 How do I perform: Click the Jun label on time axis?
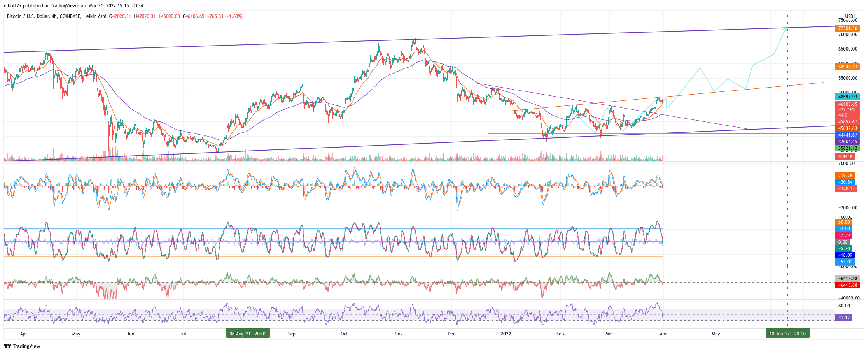[x=131, y=334]
